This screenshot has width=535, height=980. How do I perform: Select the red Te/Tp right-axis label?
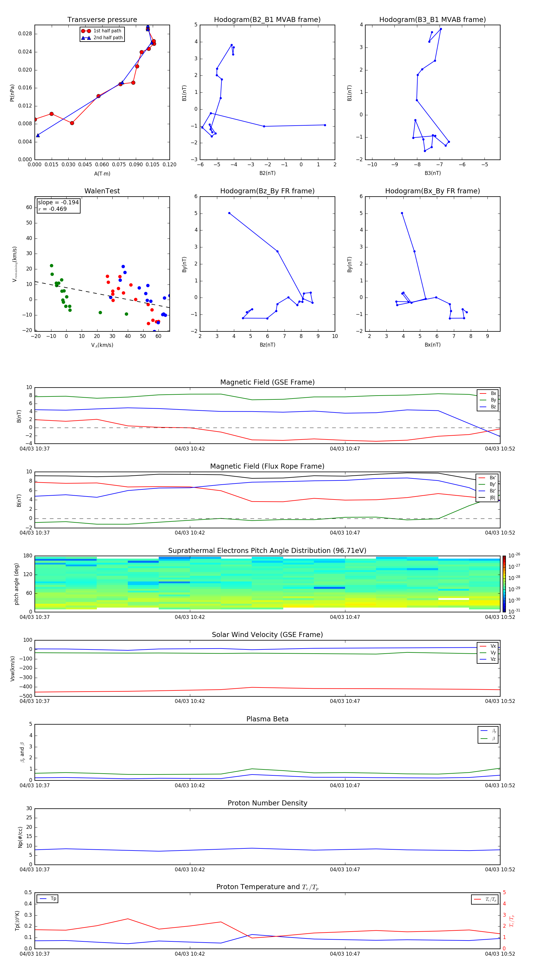tap(512, 921)
